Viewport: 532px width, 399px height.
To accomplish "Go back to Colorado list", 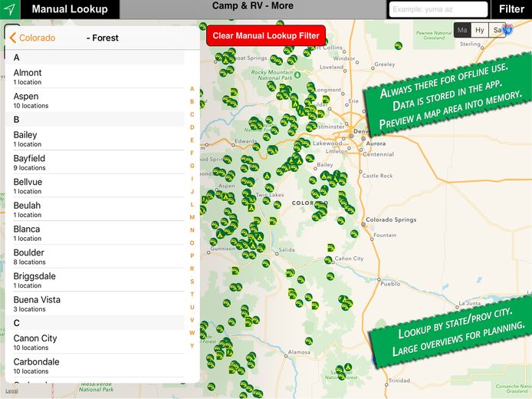I will click(x=32, y=38).
